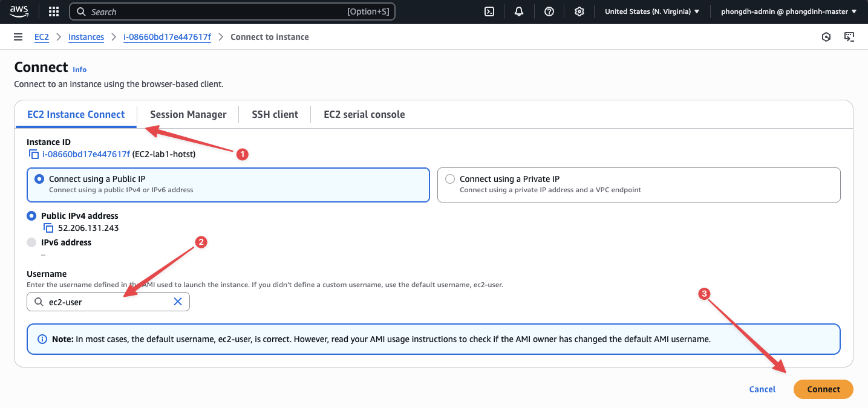Image resolution: width=868 pixels, height=408 pixels.
Task: Choose the IPv6 address radio button
Action: 31,242
